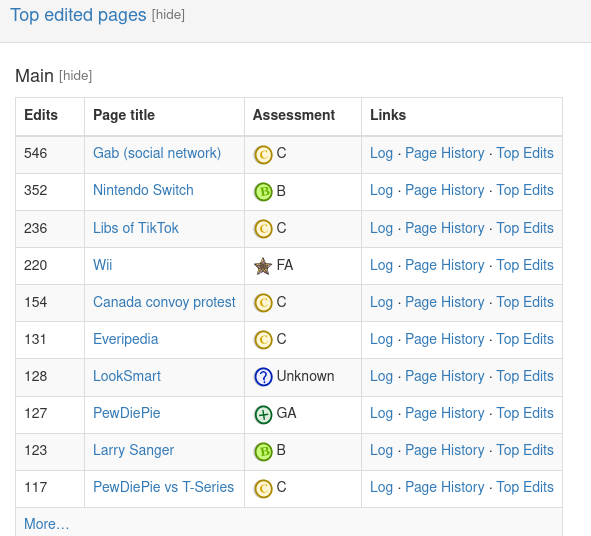Click the C-class icon in Libs of TikTok row

(x=263, y=229)
